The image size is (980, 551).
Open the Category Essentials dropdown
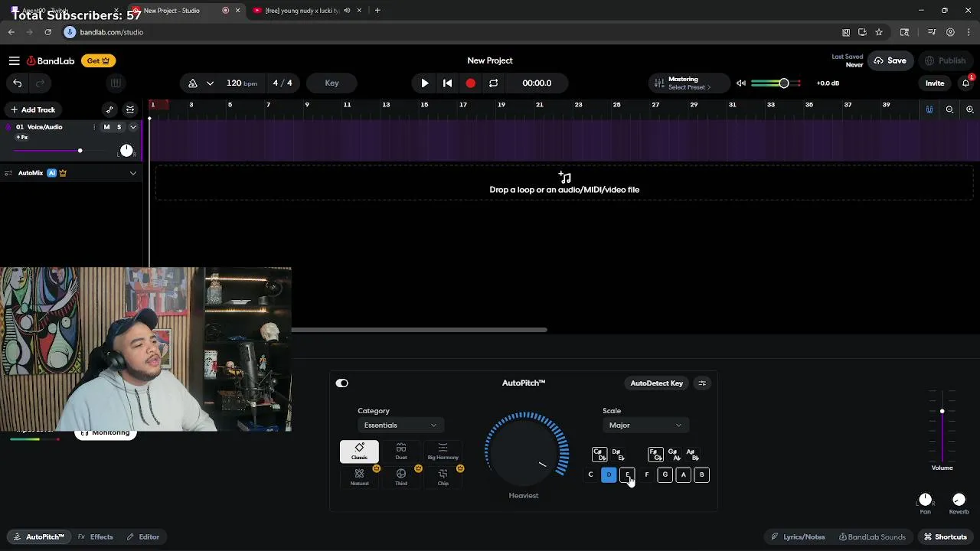[x=400, y=425]
